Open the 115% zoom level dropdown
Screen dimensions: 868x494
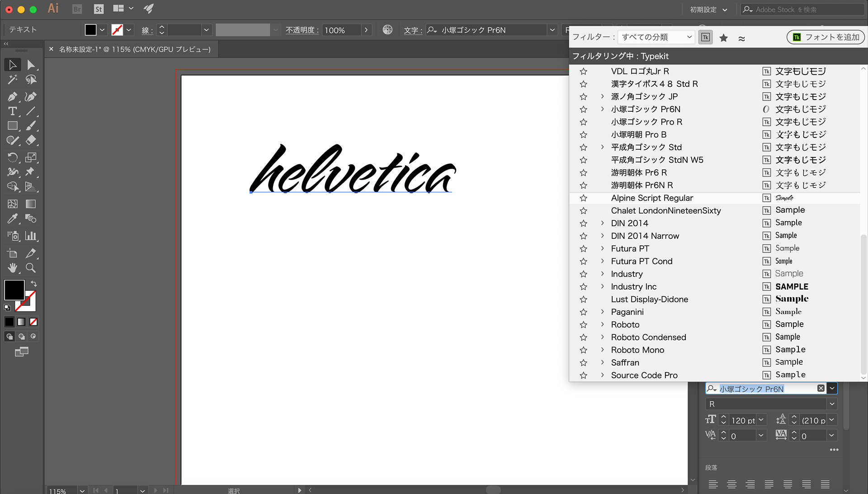(x=82, y=490)
